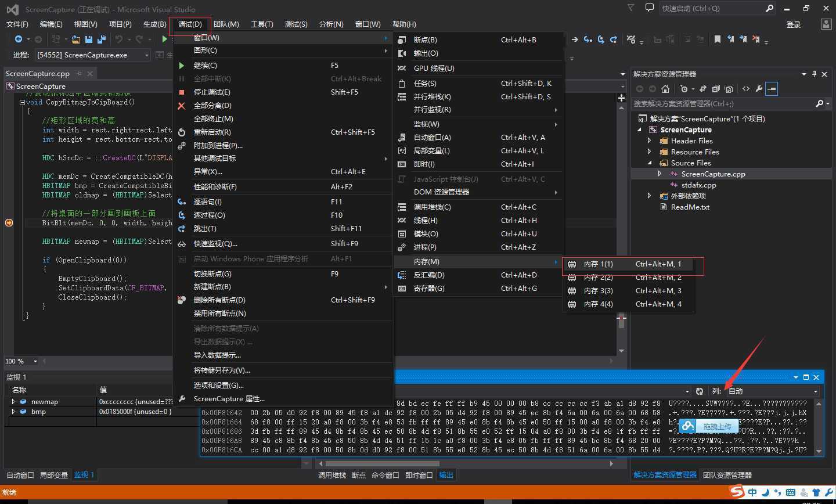The image size is (836, 504).
Task: Choose 反汇编(D) from the windows submenu
Action: [x=478, y=275]
